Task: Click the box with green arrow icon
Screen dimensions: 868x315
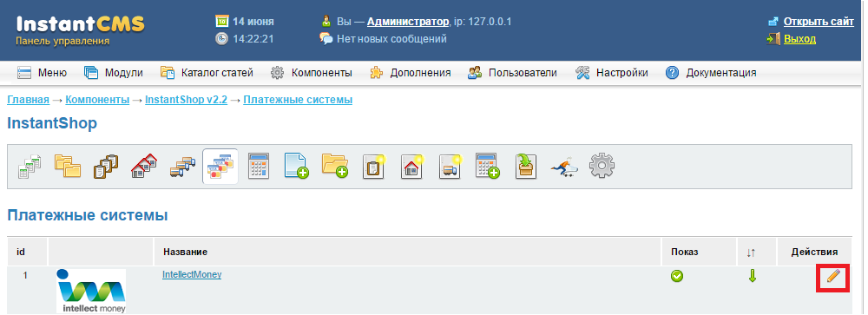Action: 526,166
